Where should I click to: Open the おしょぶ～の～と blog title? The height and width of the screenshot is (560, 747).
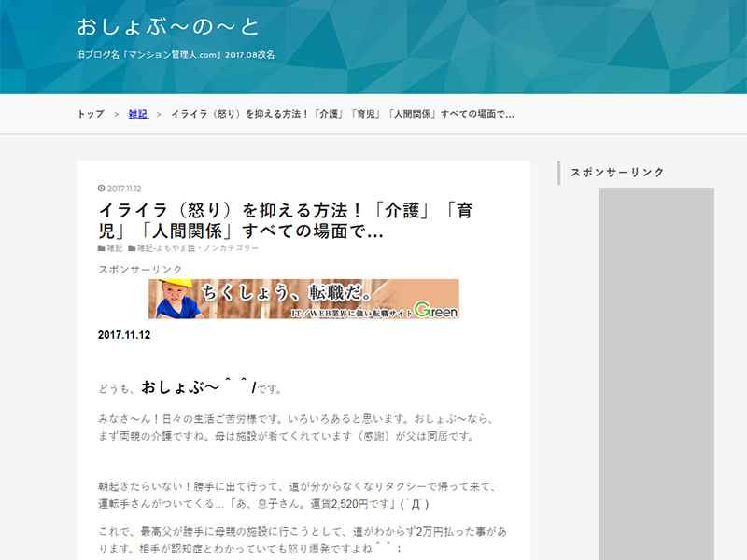[x=168, y=27]
